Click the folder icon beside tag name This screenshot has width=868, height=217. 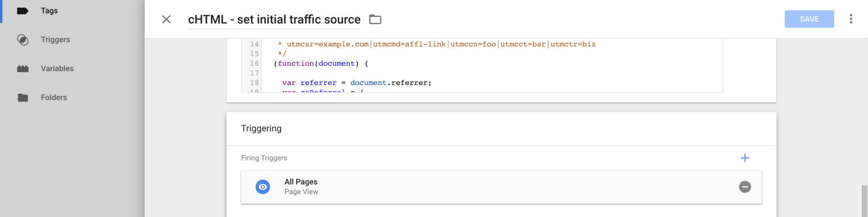point(375,20)
